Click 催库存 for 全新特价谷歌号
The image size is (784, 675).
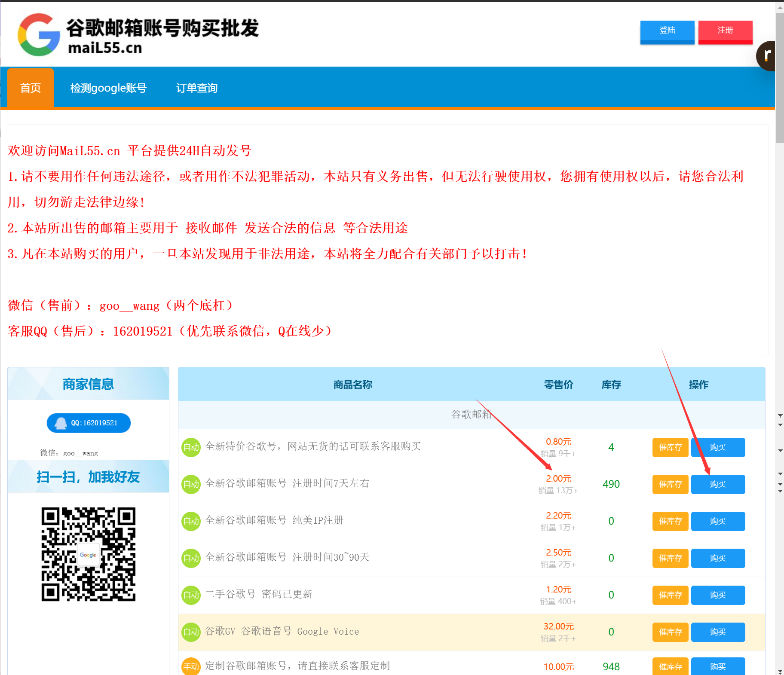coord(670,447)
